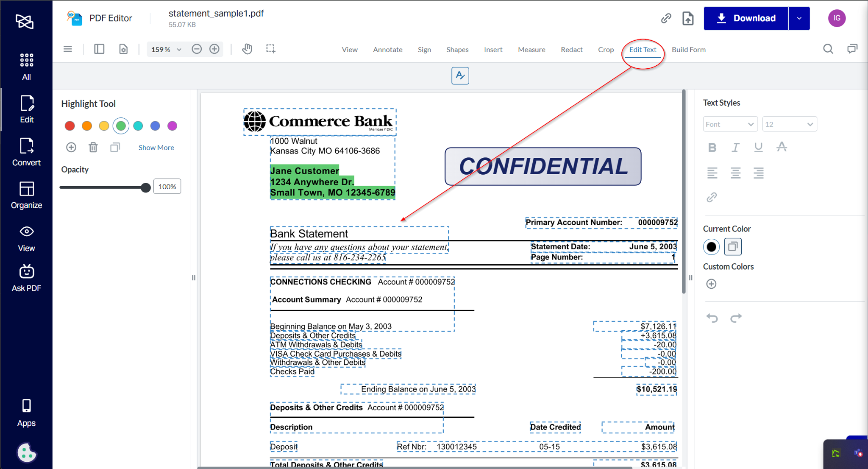Viewport: 868px width, 469px height.
Task: Open the comments panel icon
Action: (852, 49)
